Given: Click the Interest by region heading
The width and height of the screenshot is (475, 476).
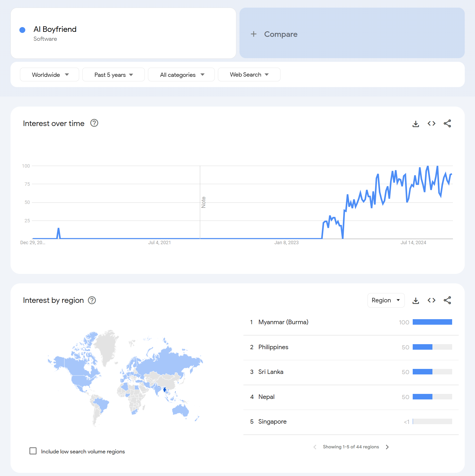Looking at the screenshot, I should 53,300.
